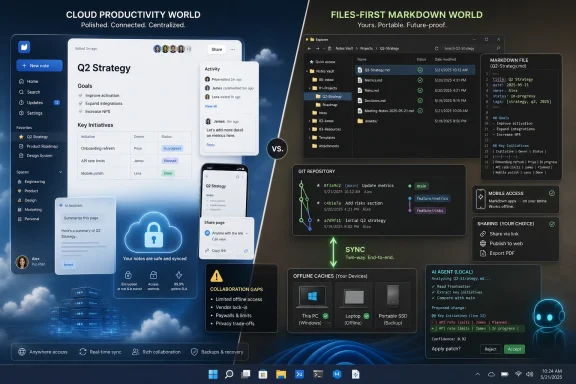This screenshot has height=384, width=576.
Task: Open the Marketing space
Action: pyautogui.click(x=30, y=209)
